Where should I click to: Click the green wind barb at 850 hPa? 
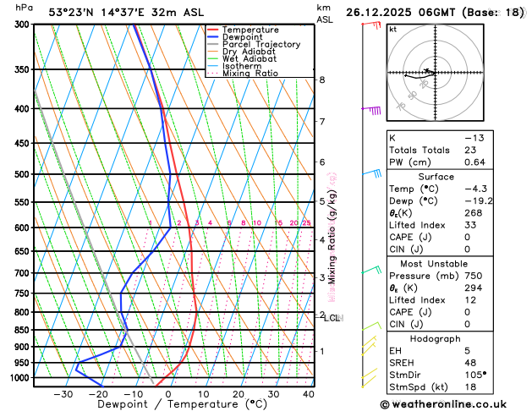click(x=371, y=326)
